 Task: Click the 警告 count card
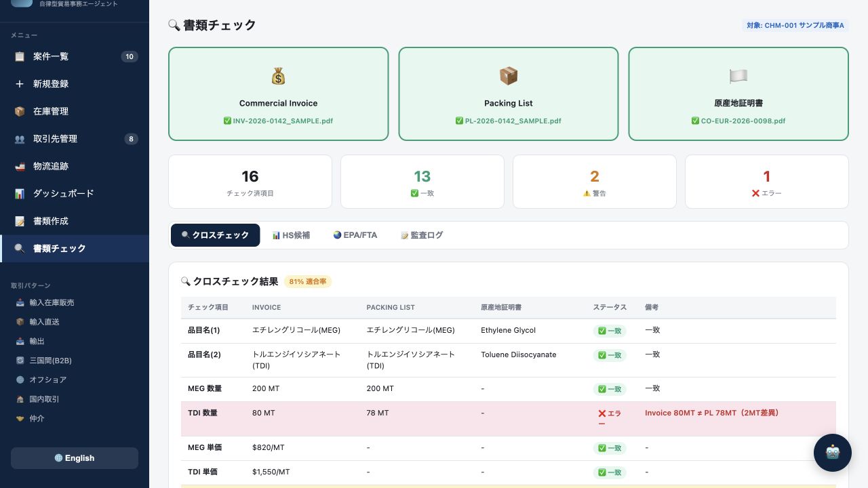tap(595, 182)
